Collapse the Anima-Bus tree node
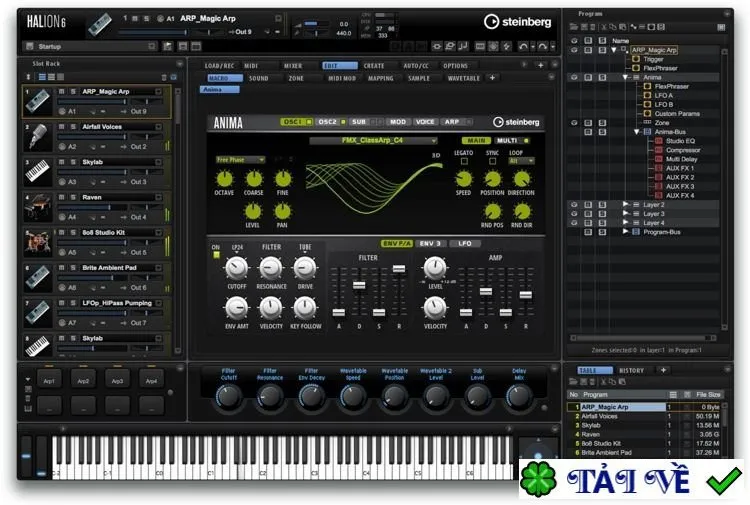This screenshot has height=505, width=750. click(x=637, y=132)
